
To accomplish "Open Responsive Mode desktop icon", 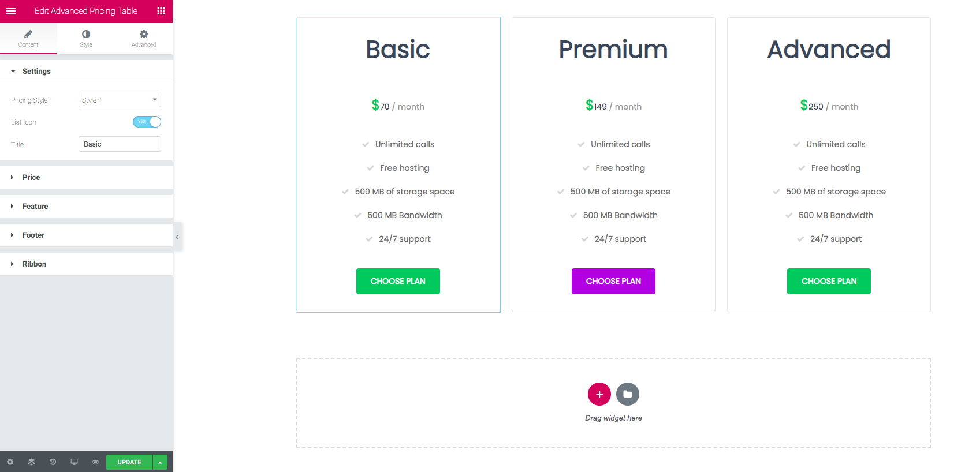I will [74, 462].
